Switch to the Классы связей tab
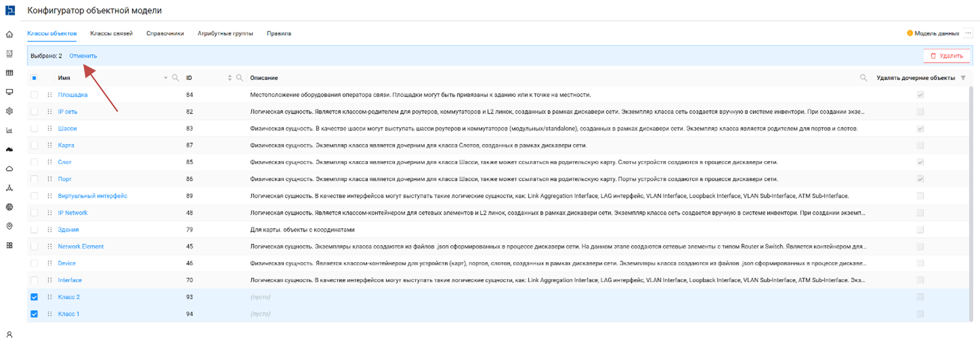 [x=111, y=33]
